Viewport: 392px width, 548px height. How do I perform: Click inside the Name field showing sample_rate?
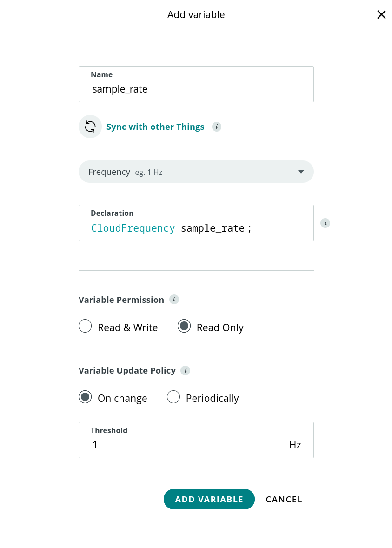(x=196, y=89)
